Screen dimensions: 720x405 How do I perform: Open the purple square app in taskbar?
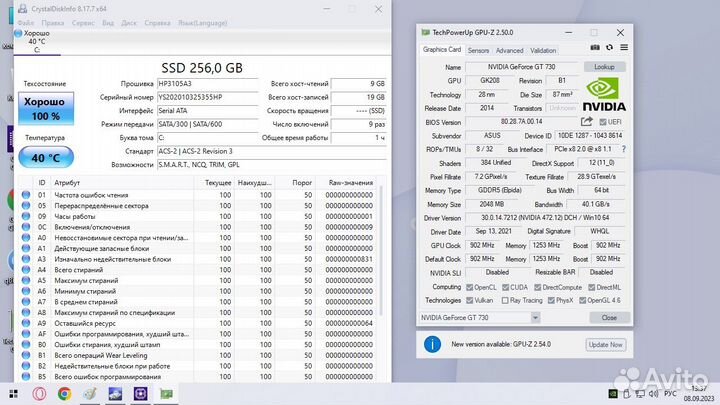[141, 394]
